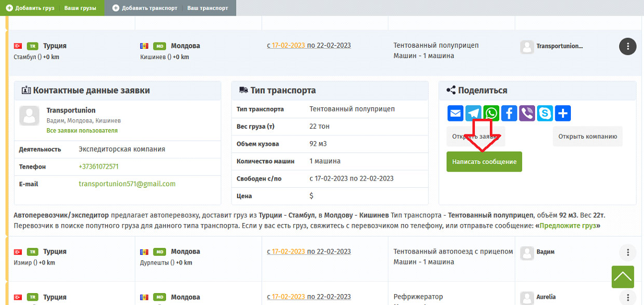Share listing via Skype icon
This screenshot has height=305, width=644.
pos(545,113)
